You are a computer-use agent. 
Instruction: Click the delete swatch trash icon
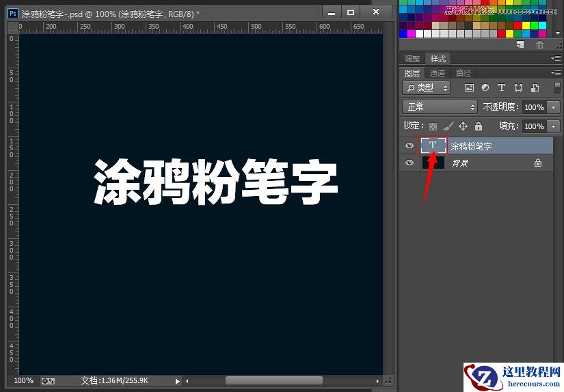tap(539, 45)
